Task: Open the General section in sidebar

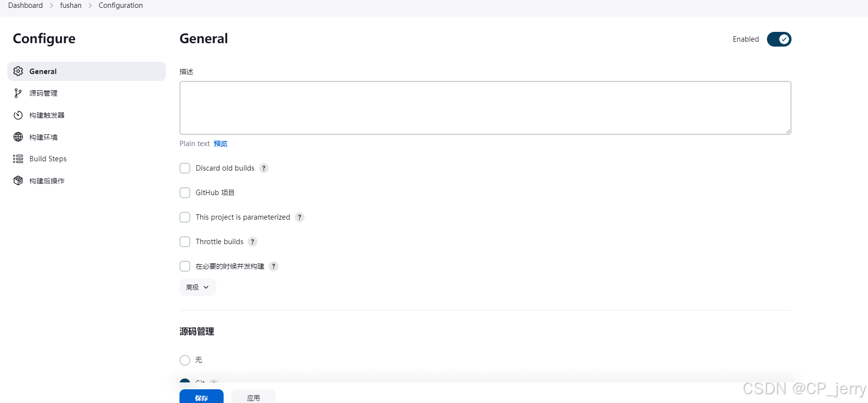Action: 86,71
